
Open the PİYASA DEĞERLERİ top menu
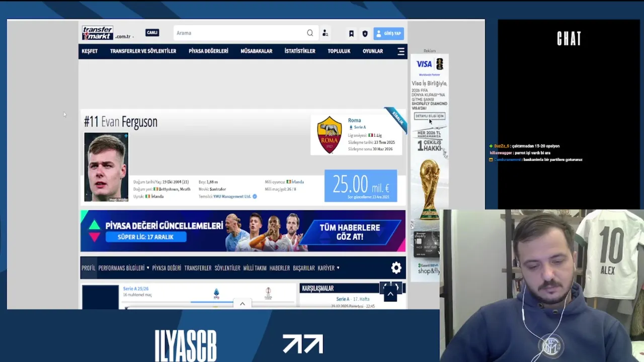[x=208, y=51]
